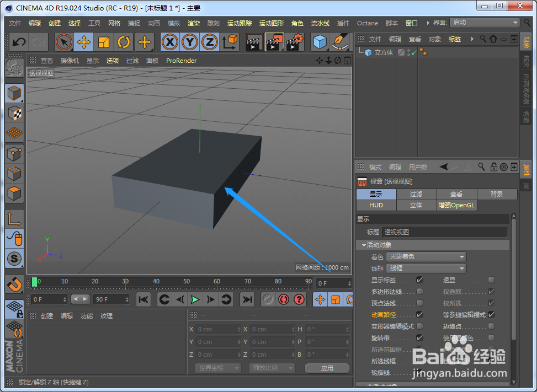Image resolution: width=537 pixels, height=392 pixels.
Task: Select the HUD tab
Action: 376,205
